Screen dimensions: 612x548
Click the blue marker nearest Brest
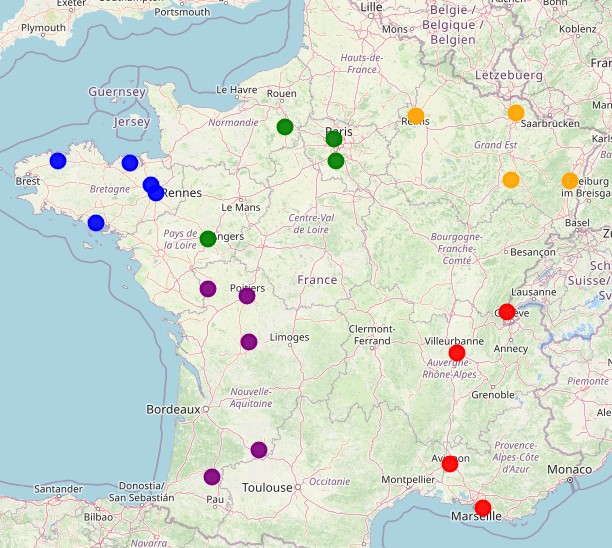point(58,161)
